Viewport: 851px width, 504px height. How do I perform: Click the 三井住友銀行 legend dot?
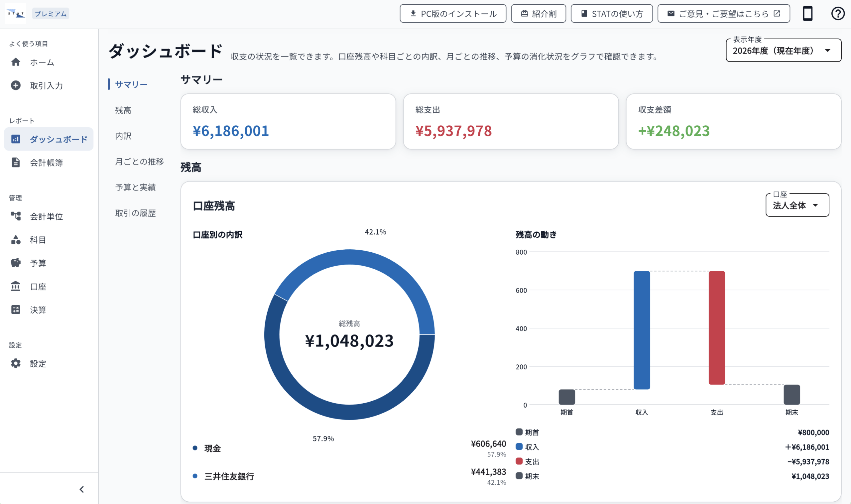[195, 476]
